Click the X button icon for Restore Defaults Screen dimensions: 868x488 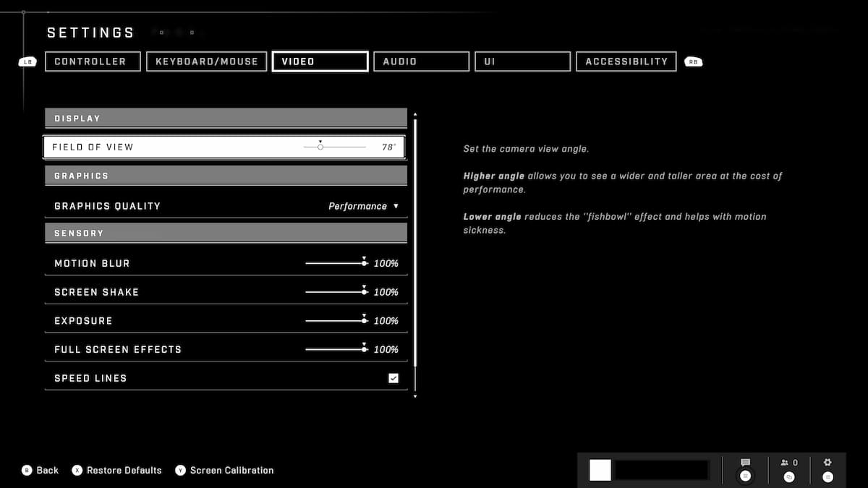(77, 470)
